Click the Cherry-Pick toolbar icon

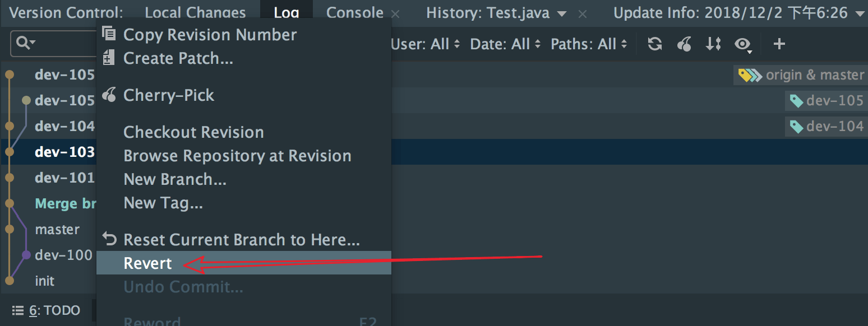click(684, 44)
